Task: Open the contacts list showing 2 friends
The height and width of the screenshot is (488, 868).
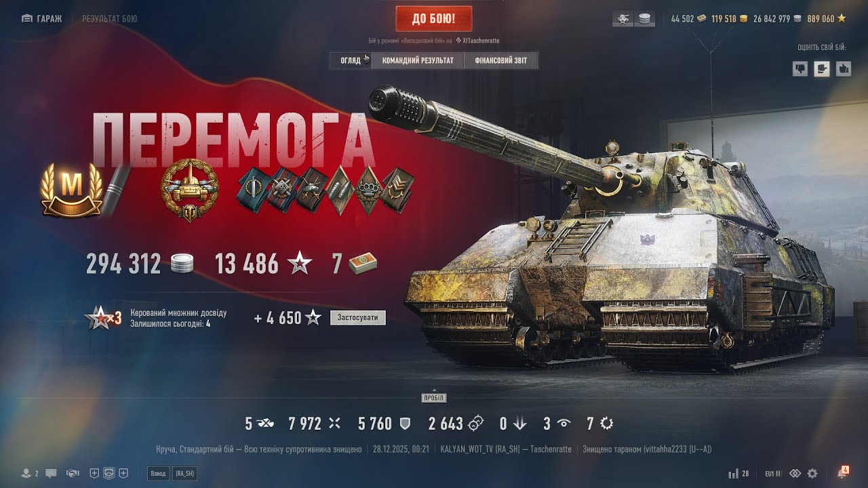Action: pos(30,473)
